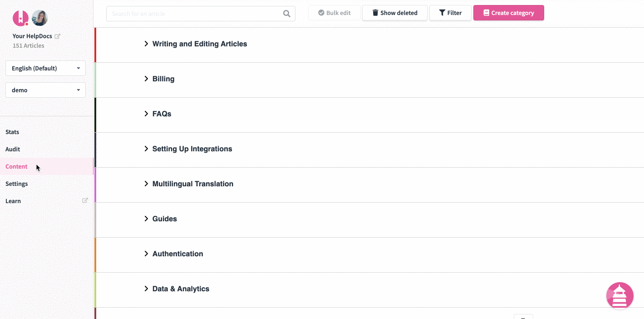
Task: Expand the Billing category chevron
Action: click(x=146, y=79)
